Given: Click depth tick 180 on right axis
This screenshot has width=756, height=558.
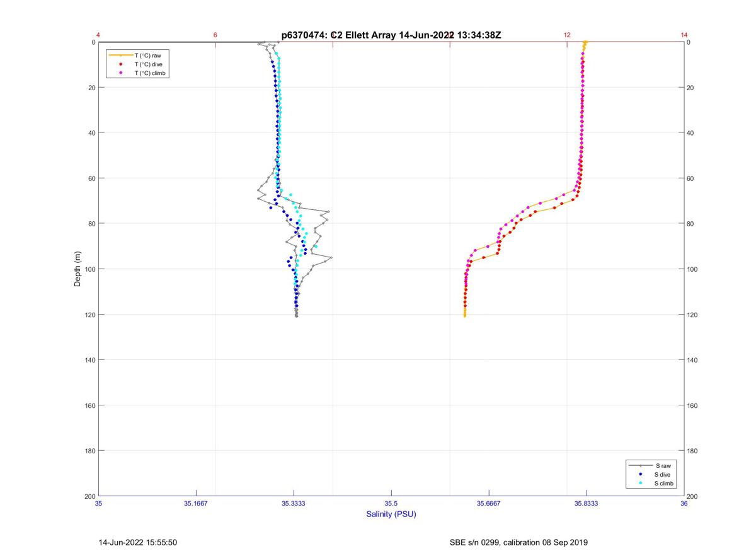Looking at the screenshot, I should point(694,451).
